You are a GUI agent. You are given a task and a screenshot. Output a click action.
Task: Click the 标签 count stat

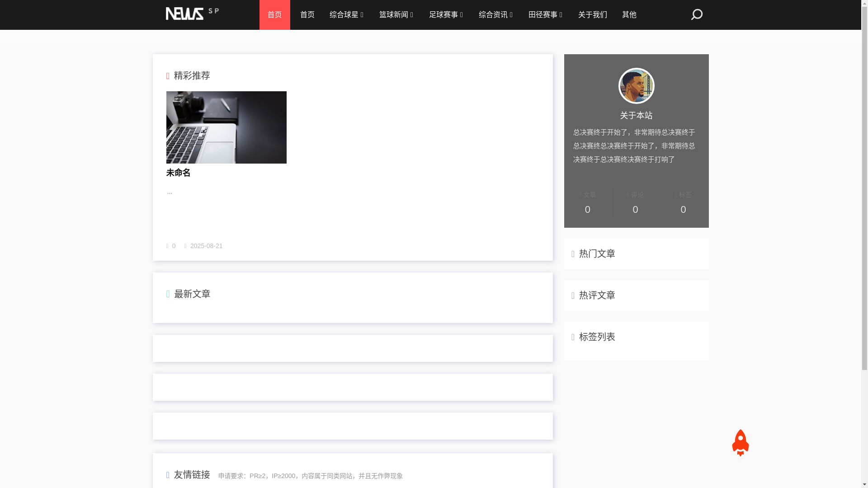point(683,203)
